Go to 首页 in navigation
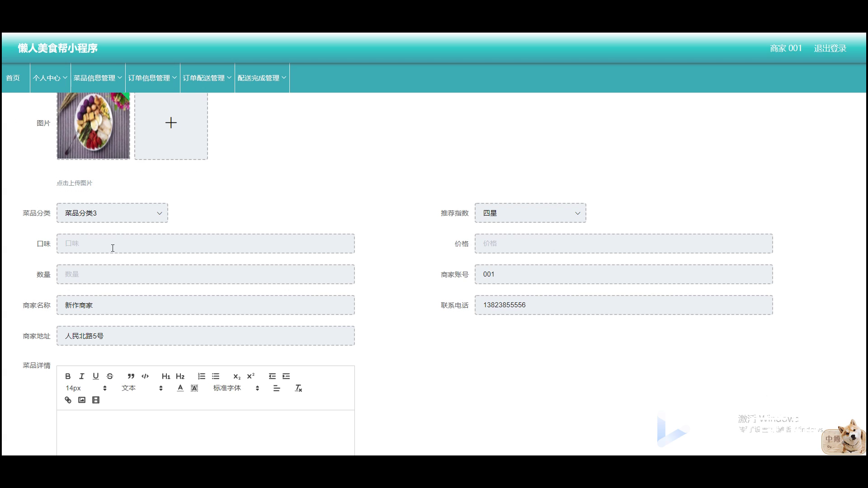Image resolution: width=868 pixels, height=488 pixels. point(13,78)
